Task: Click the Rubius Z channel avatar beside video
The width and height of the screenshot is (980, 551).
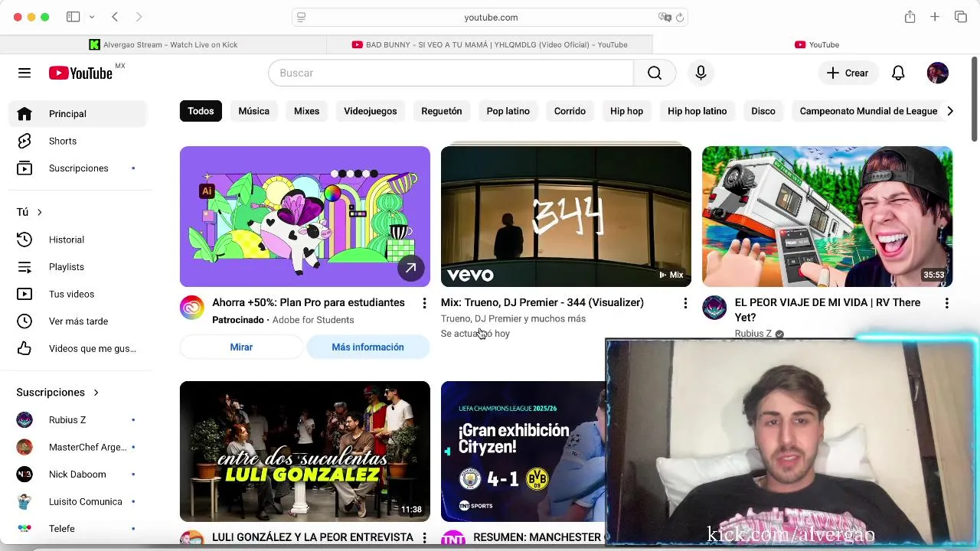Action: coord(714,308)
